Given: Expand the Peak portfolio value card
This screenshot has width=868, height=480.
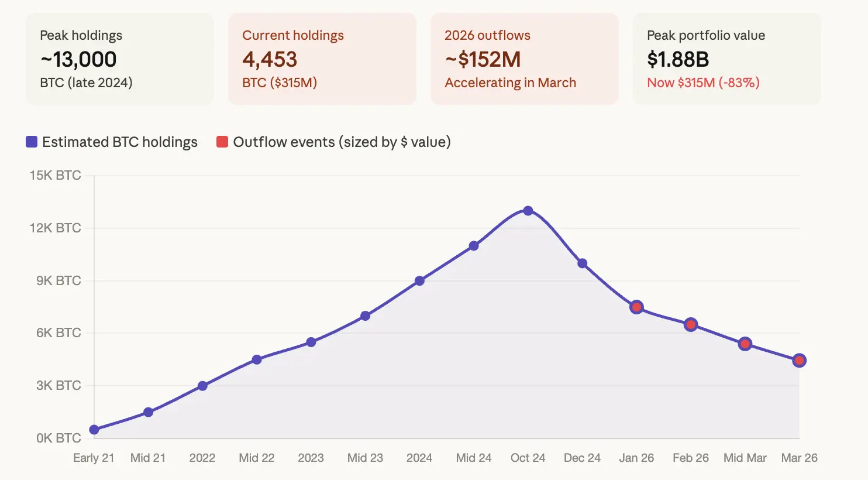Looking at the screenshot, I should pos(726,59).
